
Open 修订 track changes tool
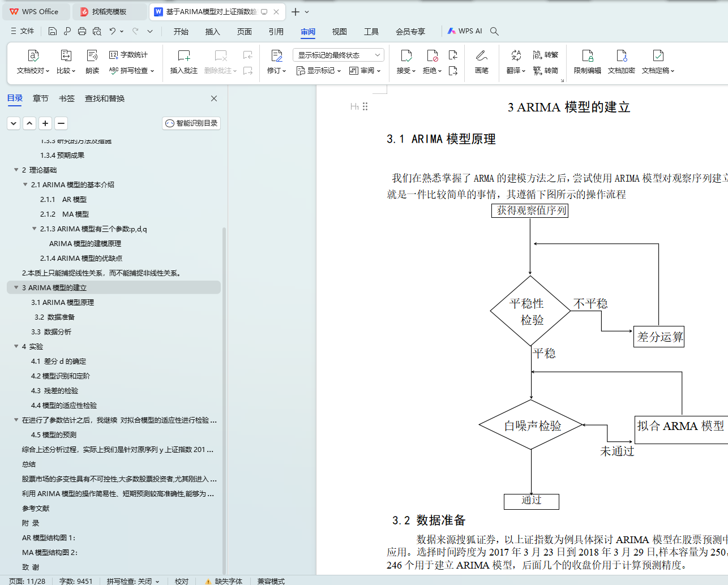click(x=276, y=62)
